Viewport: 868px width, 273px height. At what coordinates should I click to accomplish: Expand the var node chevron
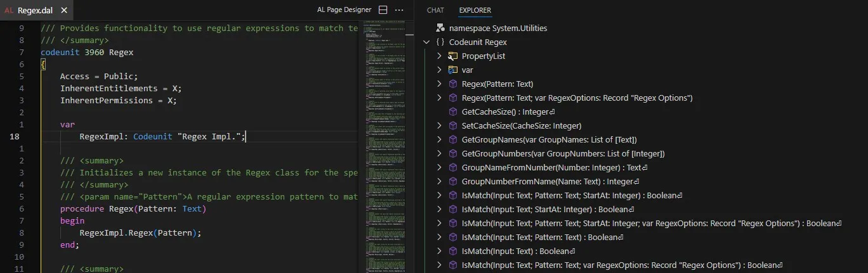coord(438,70)
